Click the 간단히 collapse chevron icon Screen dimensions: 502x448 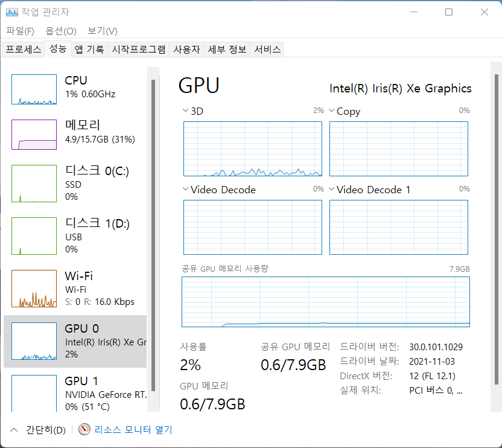[13, 430]
